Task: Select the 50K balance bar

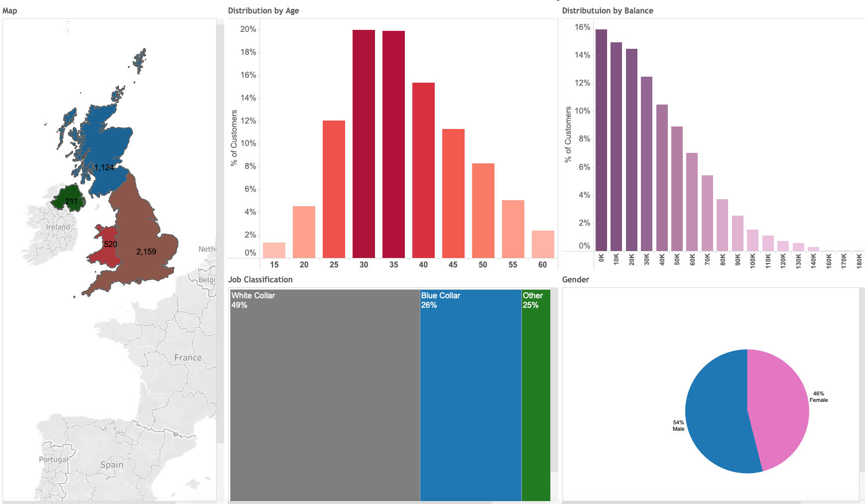Action: click(x=677, y=189)
